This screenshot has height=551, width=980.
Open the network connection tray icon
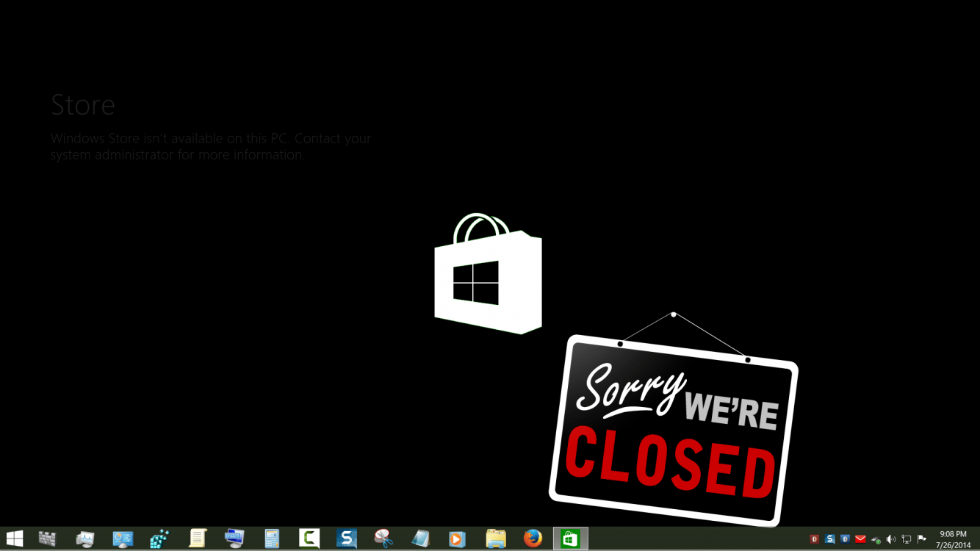coord(907,539)
